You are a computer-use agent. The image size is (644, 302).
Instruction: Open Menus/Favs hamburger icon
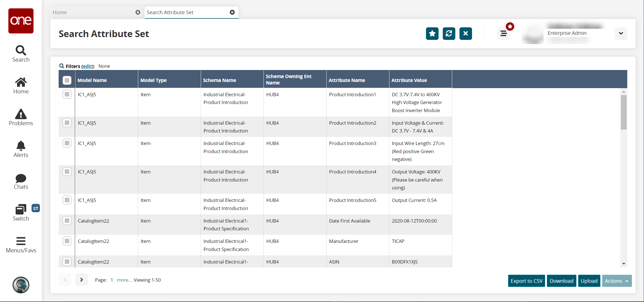point(21,241)
